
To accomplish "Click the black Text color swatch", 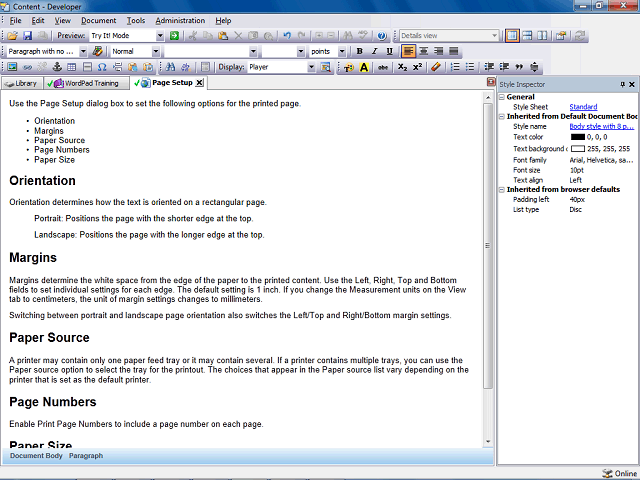I will click(x=578, y=137).
